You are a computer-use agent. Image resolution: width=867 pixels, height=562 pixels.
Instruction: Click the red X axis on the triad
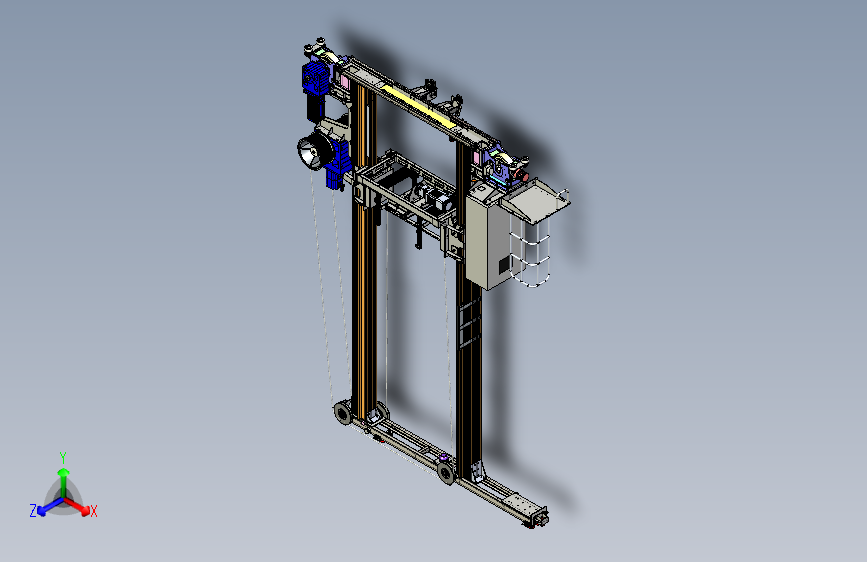[78, 506]
